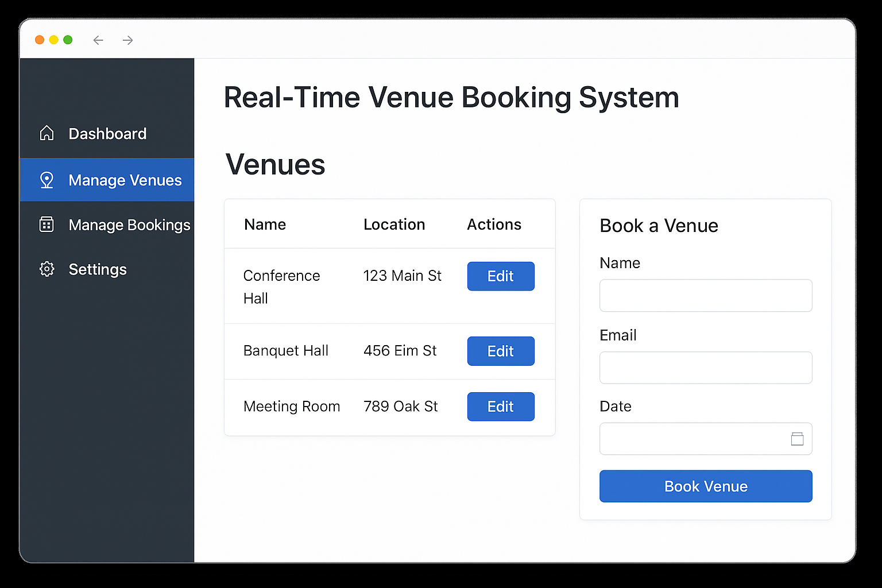Open Settings via the gear icon
This screenshot has width=882, height=588.
(x=47, y=269)
